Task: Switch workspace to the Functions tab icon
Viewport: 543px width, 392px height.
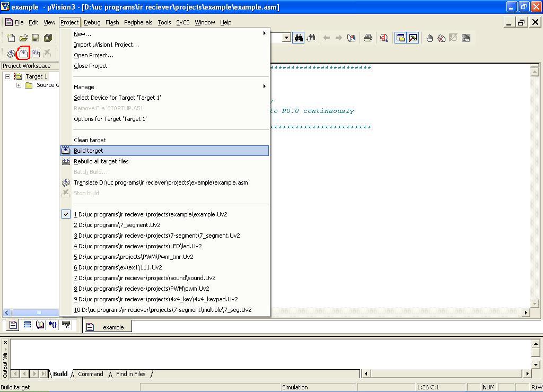Action: 52,325
